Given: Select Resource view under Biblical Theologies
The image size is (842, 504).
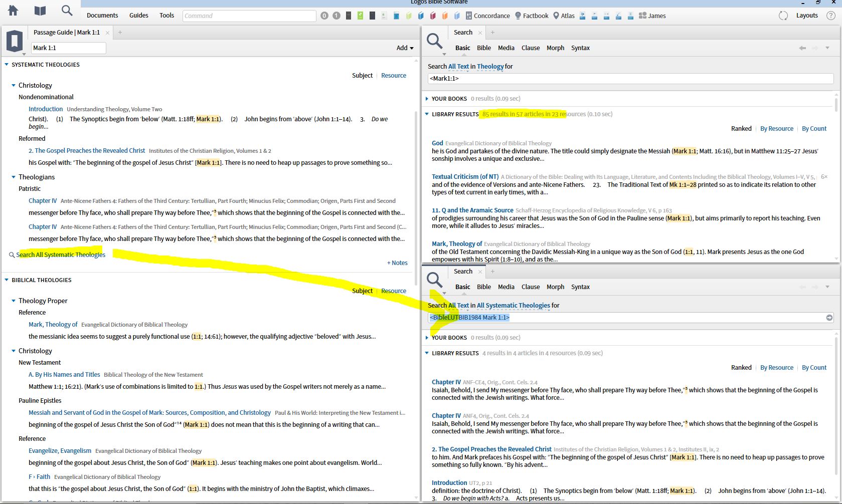Looking at the screenshot, I should click(x=394, y=291).
